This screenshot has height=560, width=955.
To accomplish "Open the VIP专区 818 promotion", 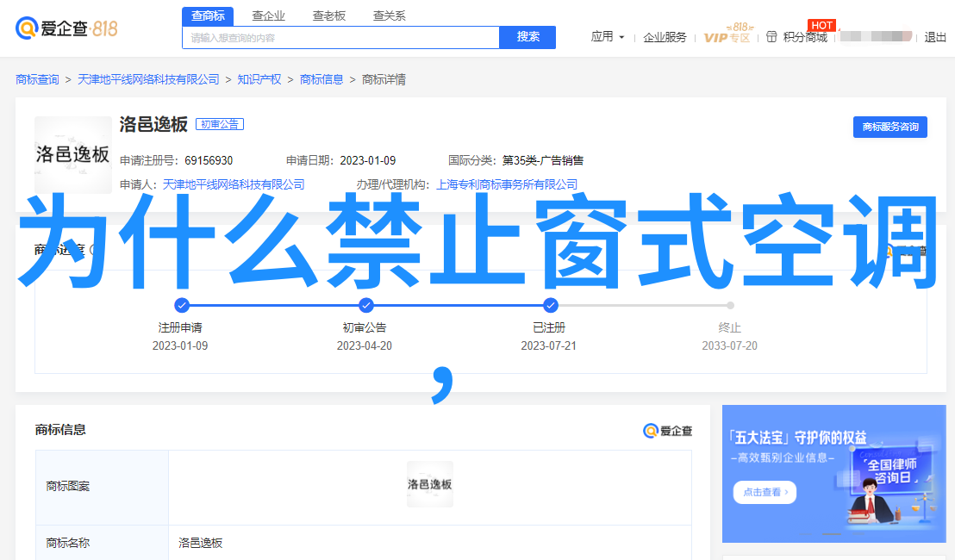I will point(727,34).
